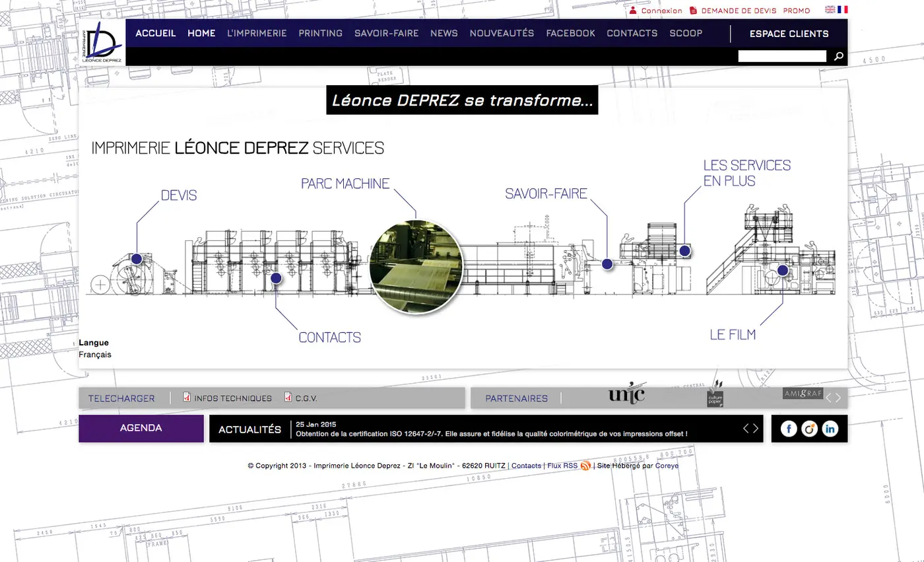Open the PRINTING menu item
The height and width of the screenshot is (562, 924).
point(321,33)
